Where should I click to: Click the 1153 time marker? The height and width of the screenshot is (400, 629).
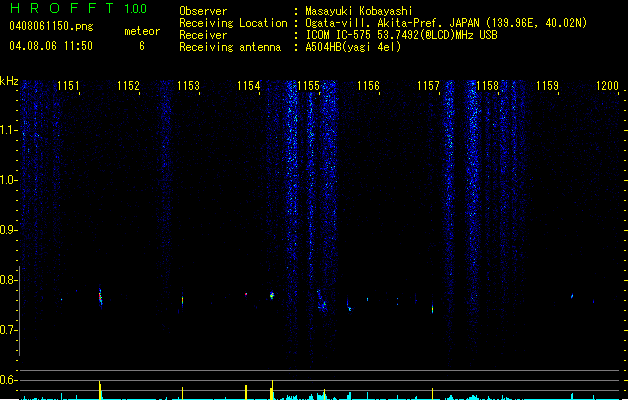point(188,86)
